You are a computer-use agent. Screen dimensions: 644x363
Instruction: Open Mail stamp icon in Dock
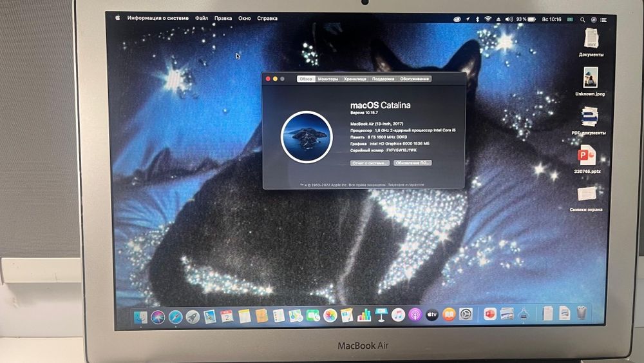point(209,317)
